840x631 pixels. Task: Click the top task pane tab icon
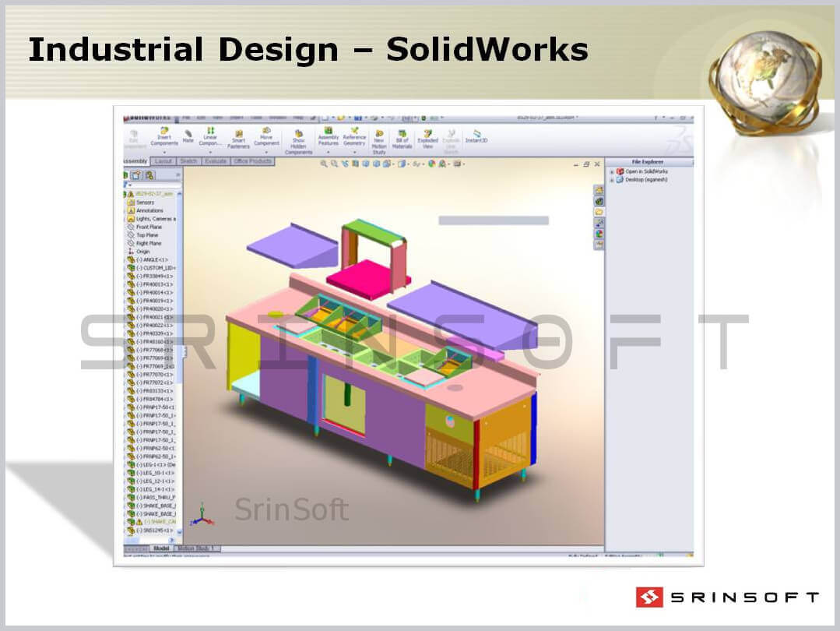[x=599, y=190]
